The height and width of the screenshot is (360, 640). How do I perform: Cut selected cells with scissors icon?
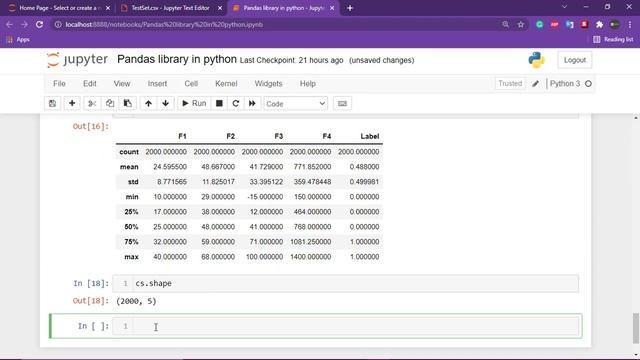92,104
